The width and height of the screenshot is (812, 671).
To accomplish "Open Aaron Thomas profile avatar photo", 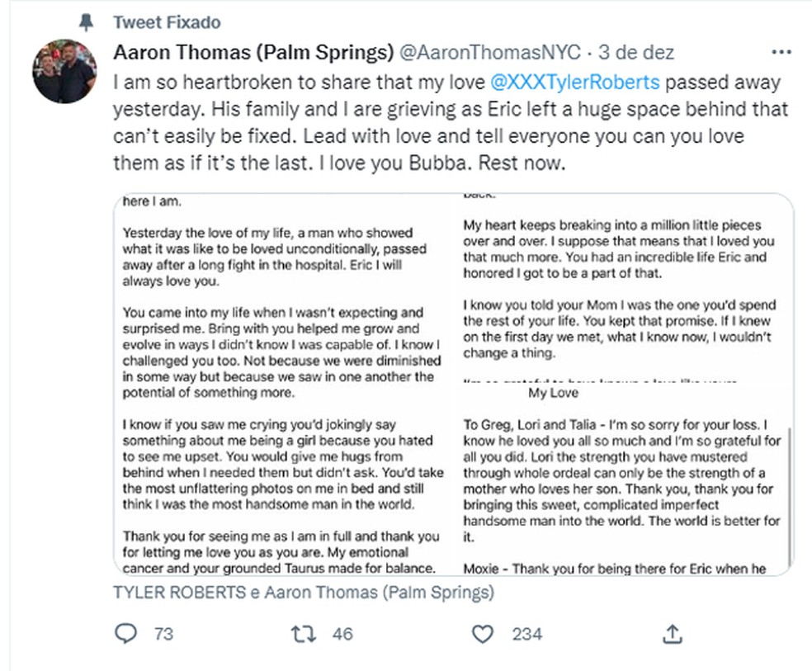I will [64, 71].
